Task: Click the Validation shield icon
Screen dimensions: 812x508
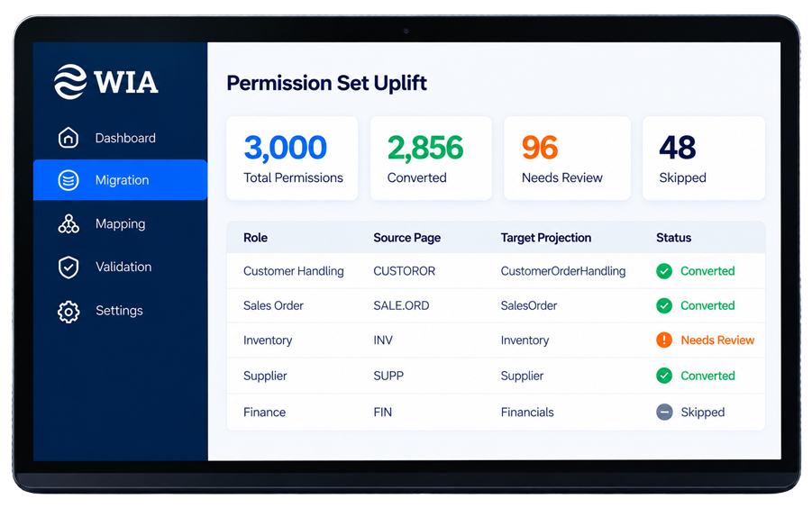Action: [68, 267]
